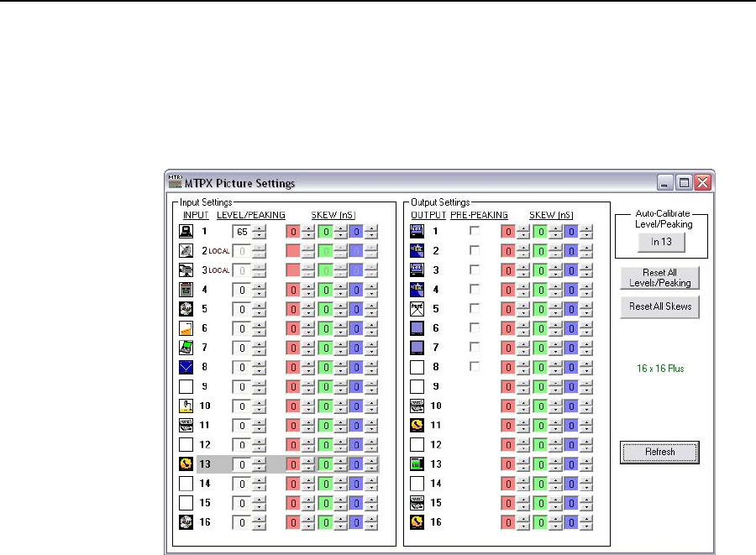The width and height of the screenshot is (756, 555).
Task: Click Input 12 level/peaking value field
Action: tap(242, 445)
